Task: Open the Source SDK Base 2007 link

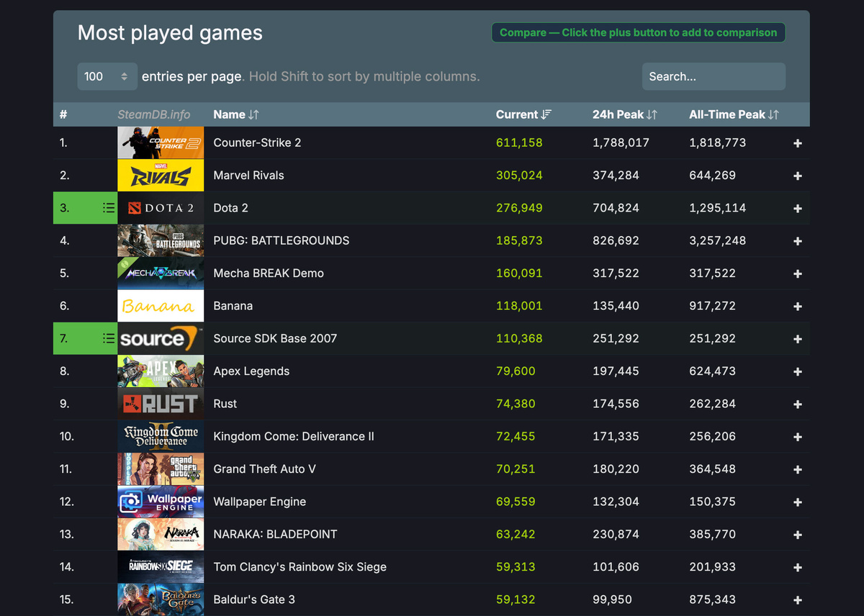Action: pyautogui.click(x=275, y=338)
